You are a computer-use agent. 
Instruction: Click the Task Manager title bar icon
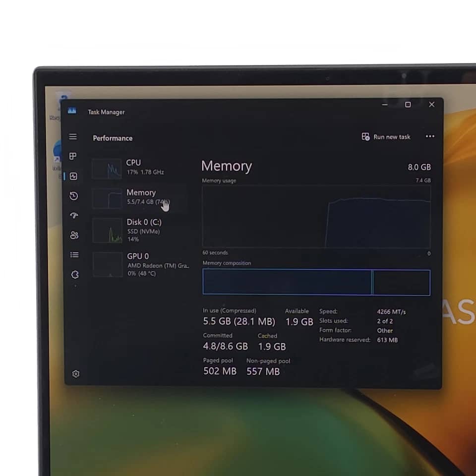pyautogui.click(x=72, y=111)
